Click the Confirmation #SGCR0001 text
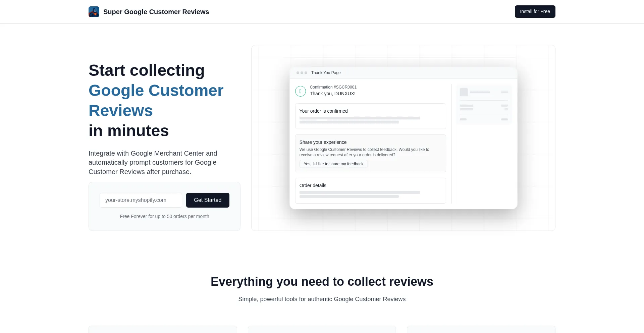Image resolution: width=644 pixels, height=333 pixels. (x=333, y=87)
